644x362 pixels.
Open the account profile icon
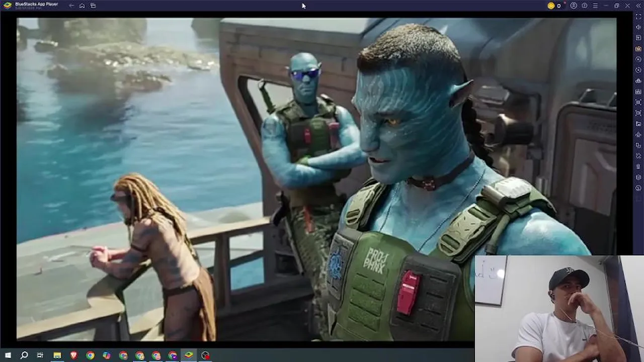click(574, 6)
